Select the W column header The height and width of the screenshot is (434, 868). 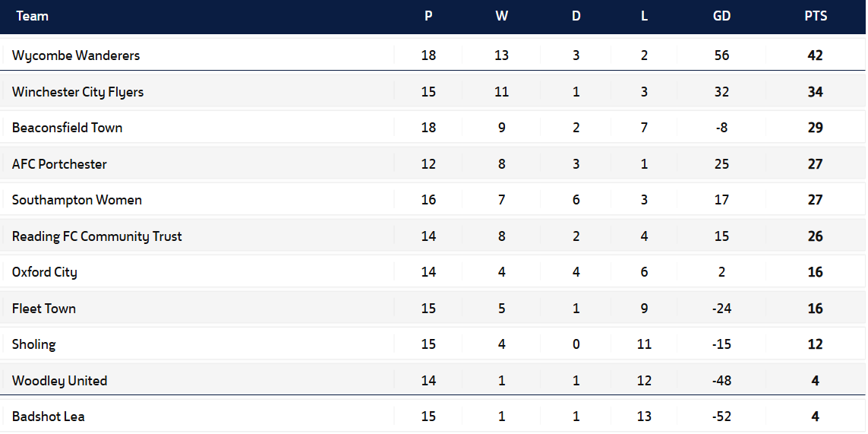click(501, 16)
